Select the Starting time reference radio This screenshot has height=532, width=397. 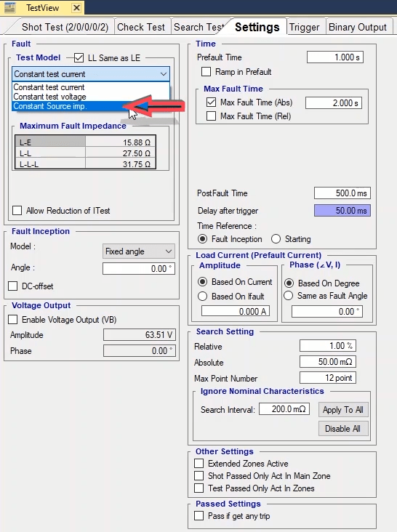(276, 239)
